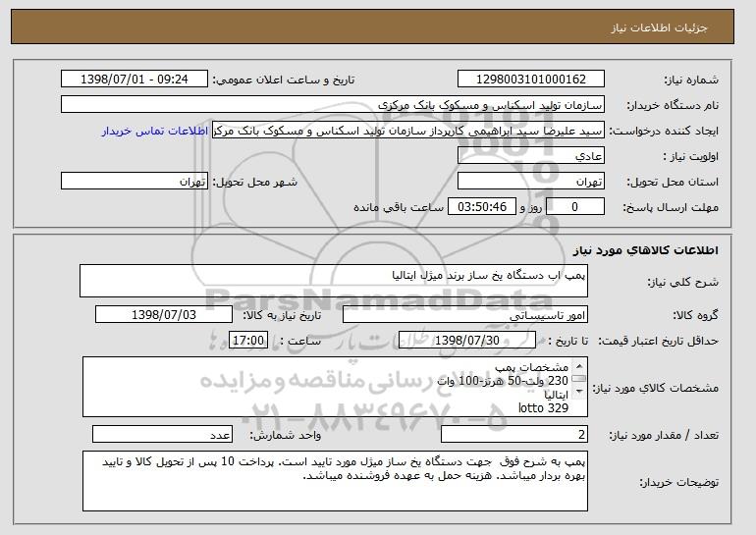Click the public announcement date field 1398/07/01

[135, 80]
